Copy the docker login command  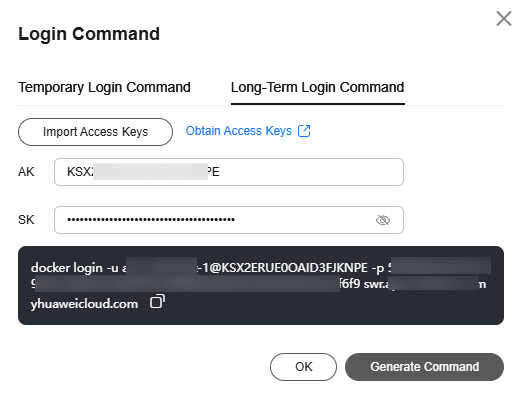[157, 302]
